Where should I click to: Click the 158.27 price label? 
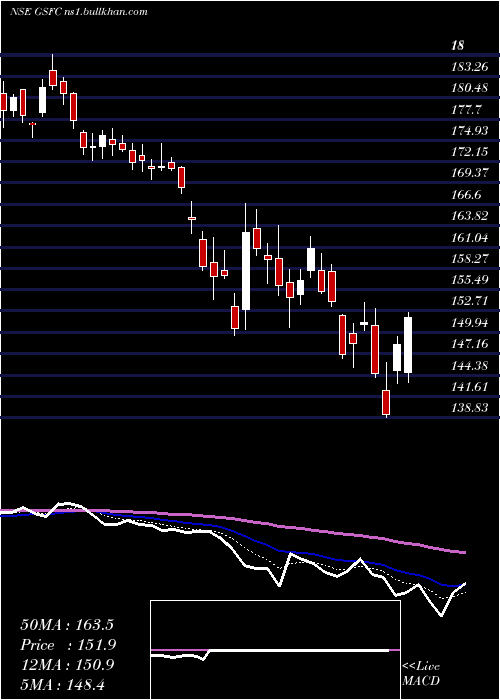click(470, 258)
